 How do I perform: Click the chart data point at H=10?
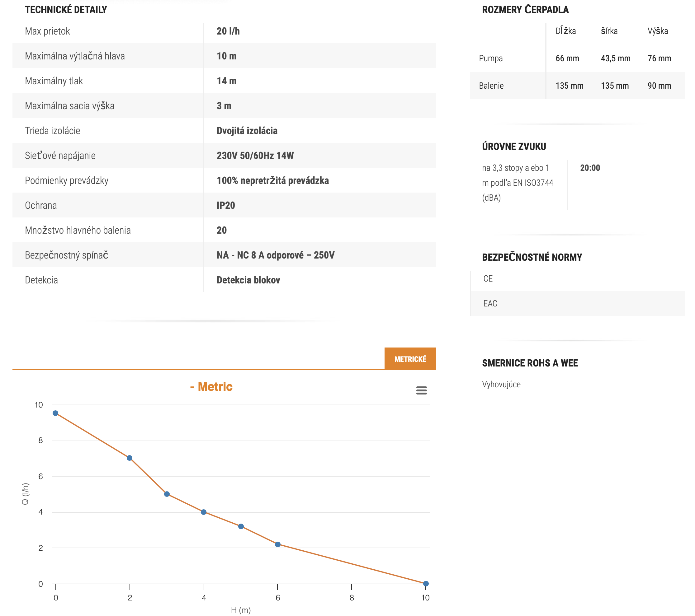pos(426,583)
